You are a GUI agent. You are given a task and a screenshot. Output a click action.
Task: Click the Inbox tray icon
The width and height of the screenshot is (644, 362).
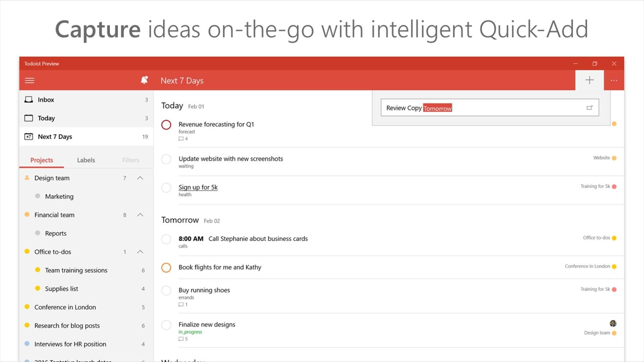pyautogui.click(x=29, y=100)
